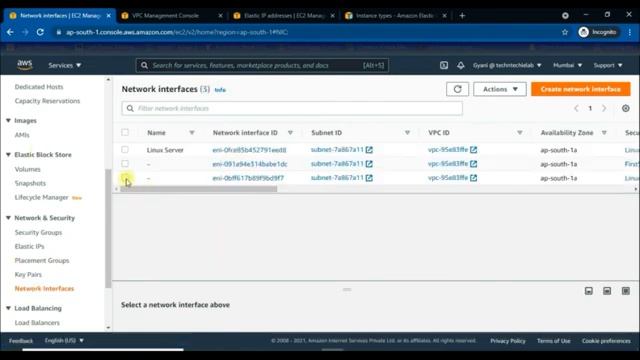This screenshot has width=640, height=360.
Task: Open Chrome menu three dots
Action: [x=630, y=32]
